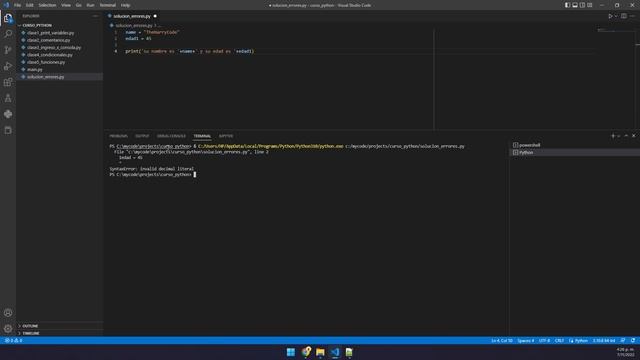Open the Search view in activity bar

[x=8, y=34]
